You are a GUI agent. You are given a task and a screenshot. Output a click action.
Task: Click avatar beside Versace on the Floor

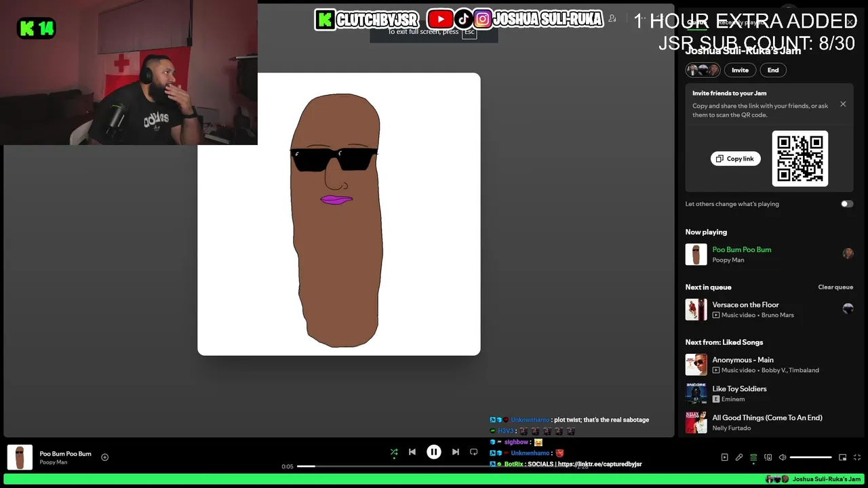point(848,308)
